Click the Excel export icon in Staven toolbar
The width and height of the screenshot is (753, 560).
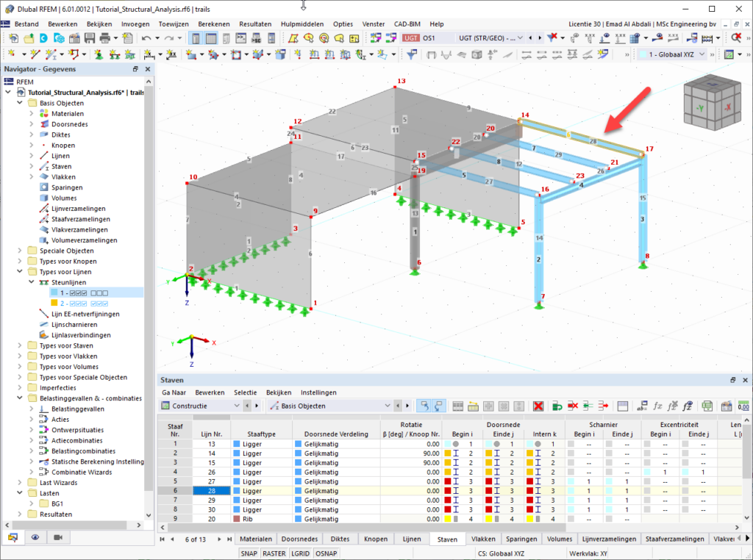tap(707, 406)
